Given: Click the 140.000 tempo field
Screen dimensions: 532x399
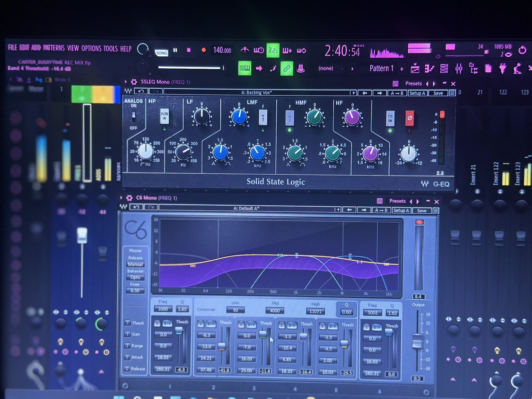Looking at the screenshot, I should click(x=222, y=50).
